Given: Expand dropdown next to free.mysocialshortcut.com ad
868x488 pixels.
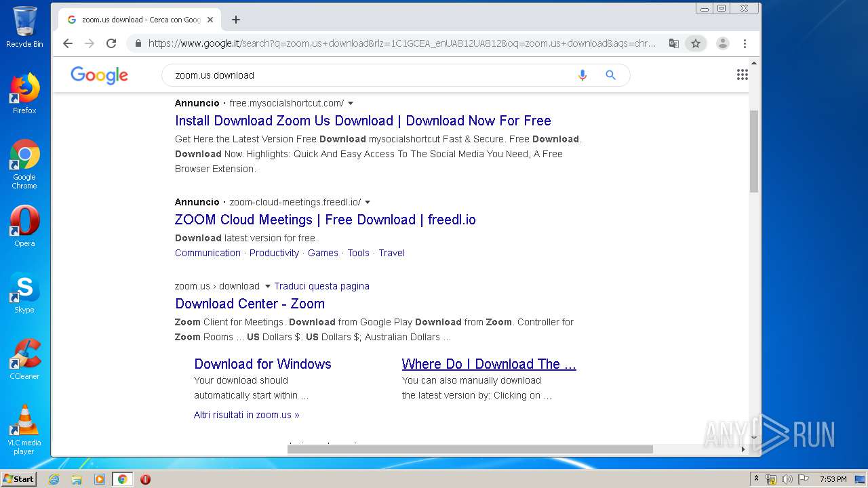Looking at the screenshot, I should pyautogui.click(x=351, y=104).
